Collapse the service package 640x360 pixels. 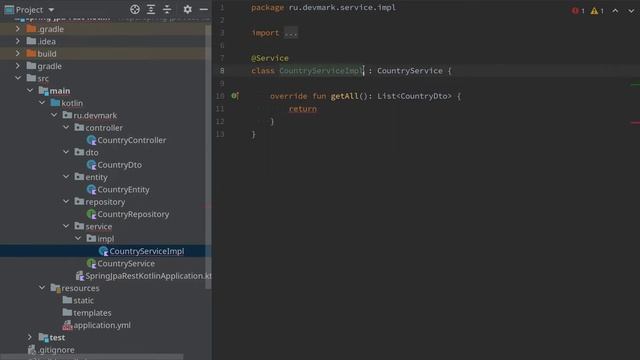pyautogui.click(x=66, y=226)
